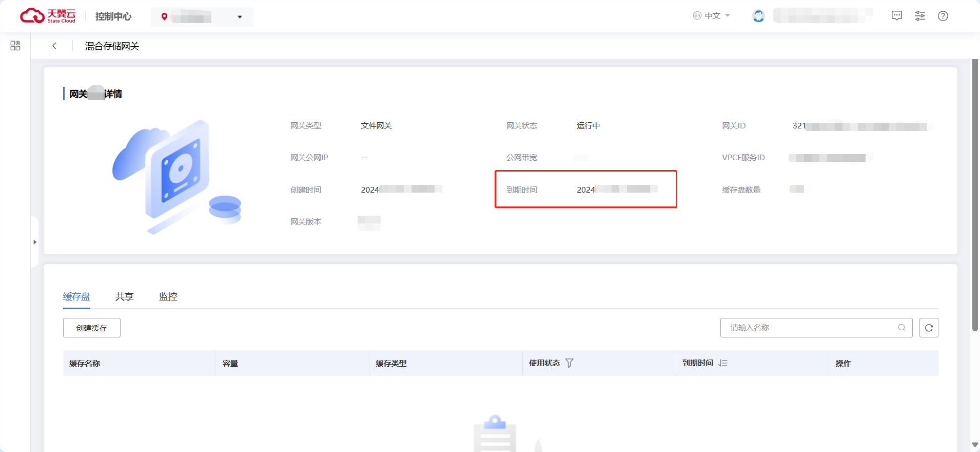
Task: Click the VPCE服务ID label
Action: pyautogui.click(x=743, y=158)
